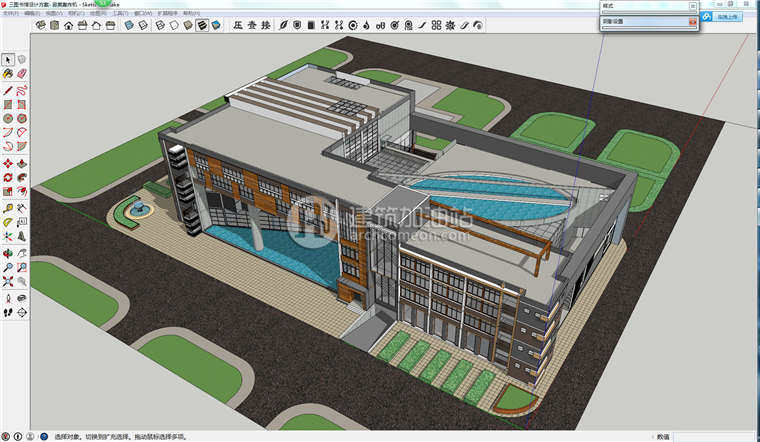Switch to Iso view in toolbar

(x=41, y=25)
